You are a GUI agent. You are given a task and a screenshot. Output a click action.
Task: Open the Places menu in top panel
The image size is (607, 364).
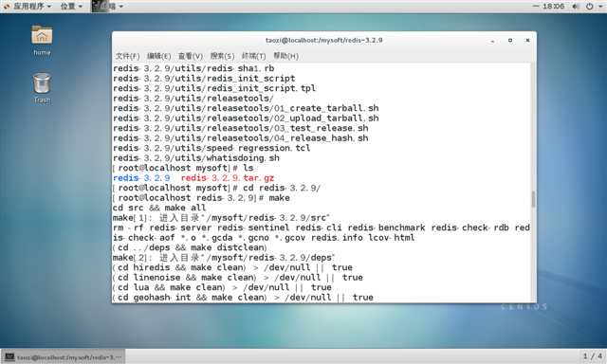click(71, 7)
